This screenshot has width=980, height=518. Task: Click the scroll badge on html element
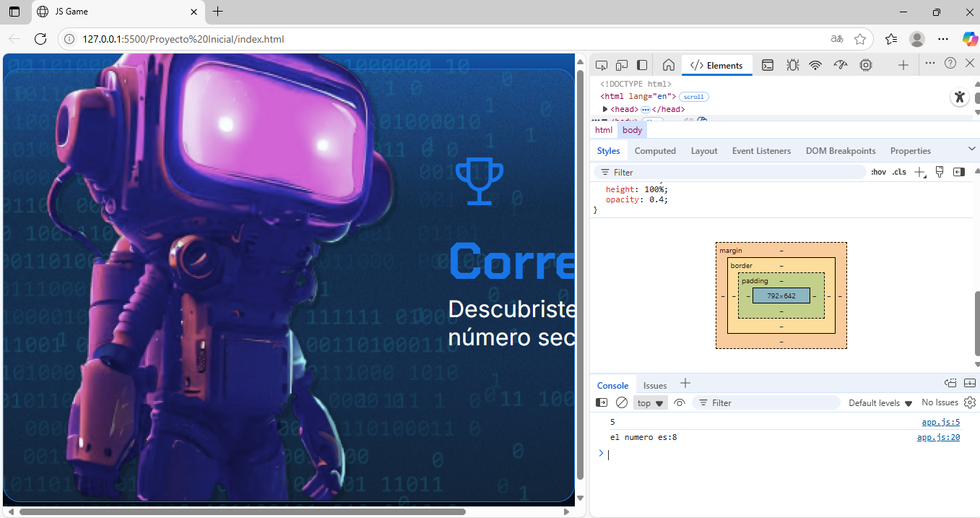click(x=694, y=97)
